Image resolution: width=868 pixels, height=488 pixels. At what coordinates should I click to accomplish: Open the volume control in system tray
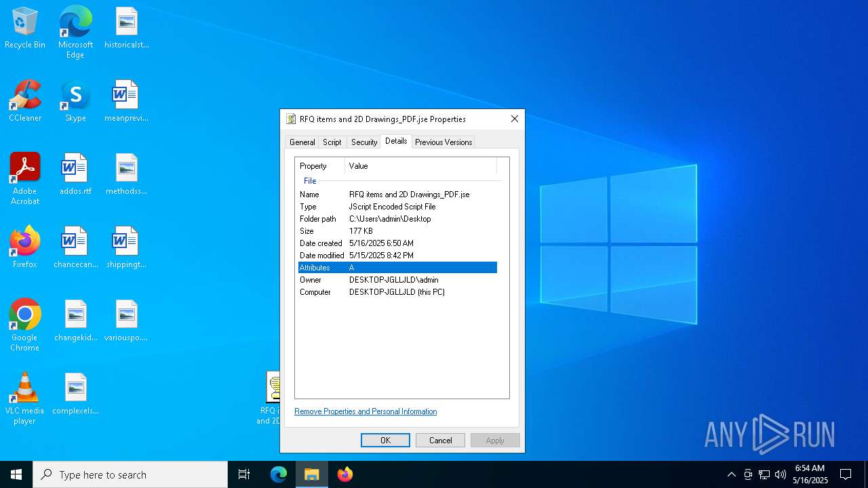(x=781, y=474)
